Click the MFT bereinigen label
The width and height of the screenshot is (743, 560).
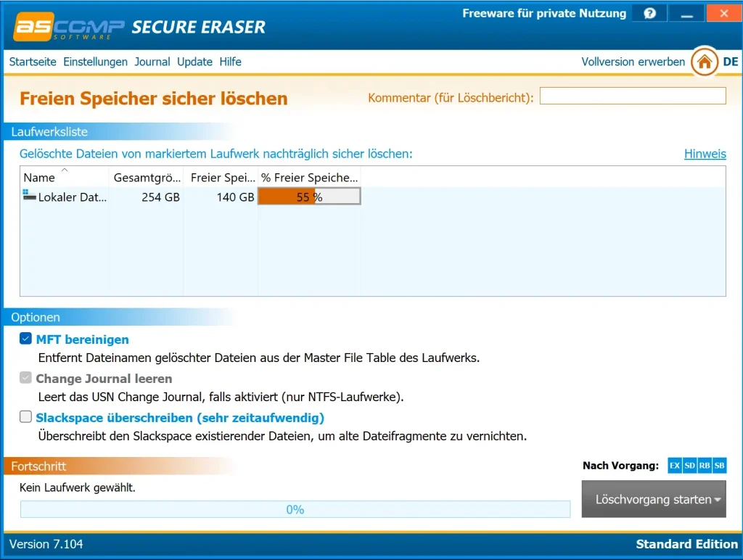tap(83, 339)
